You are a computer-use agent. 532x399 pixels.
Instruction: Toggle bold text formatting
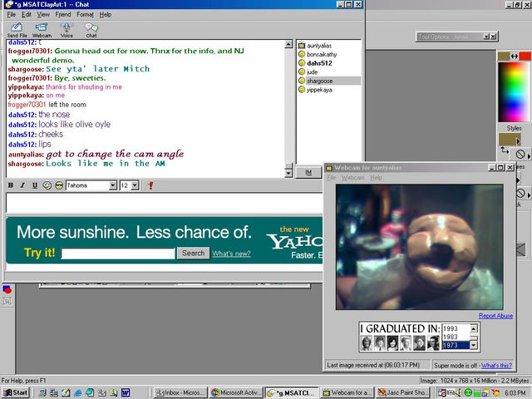tap(11, 185)
